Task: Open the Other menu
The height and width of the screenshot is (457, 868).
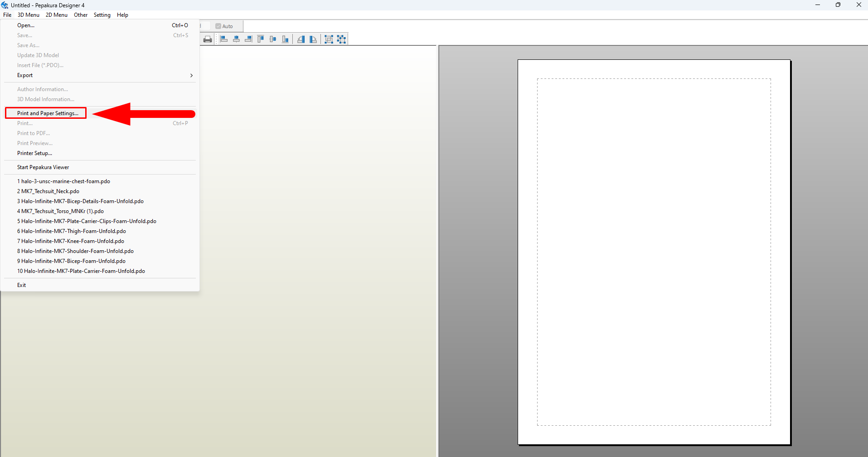Action: point(81,15)
